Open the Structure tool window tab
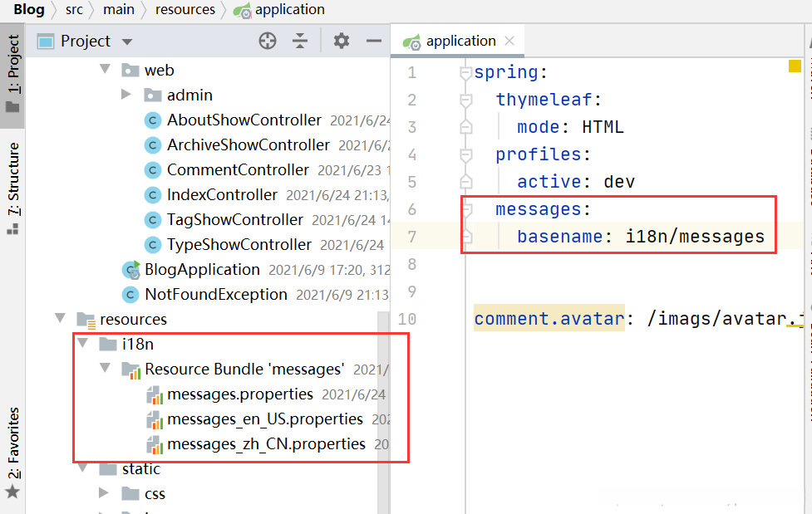 12,190
